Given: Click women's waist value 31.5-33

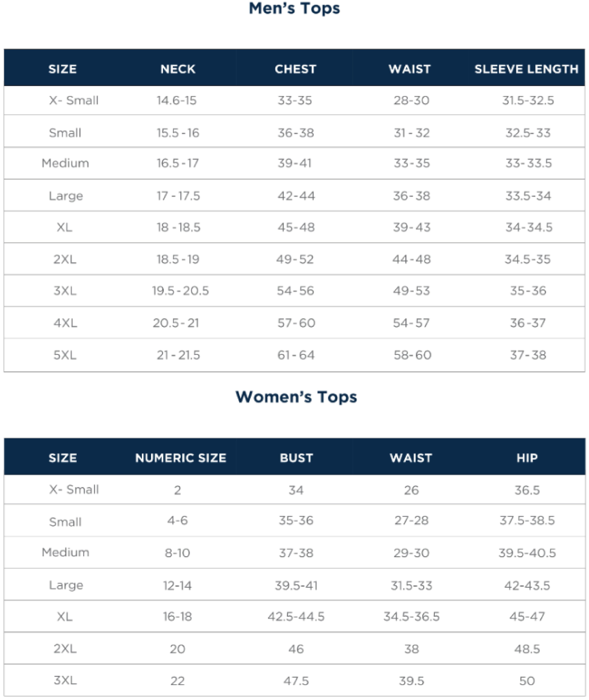Looking at the screenshot, I should pos(411,585).
